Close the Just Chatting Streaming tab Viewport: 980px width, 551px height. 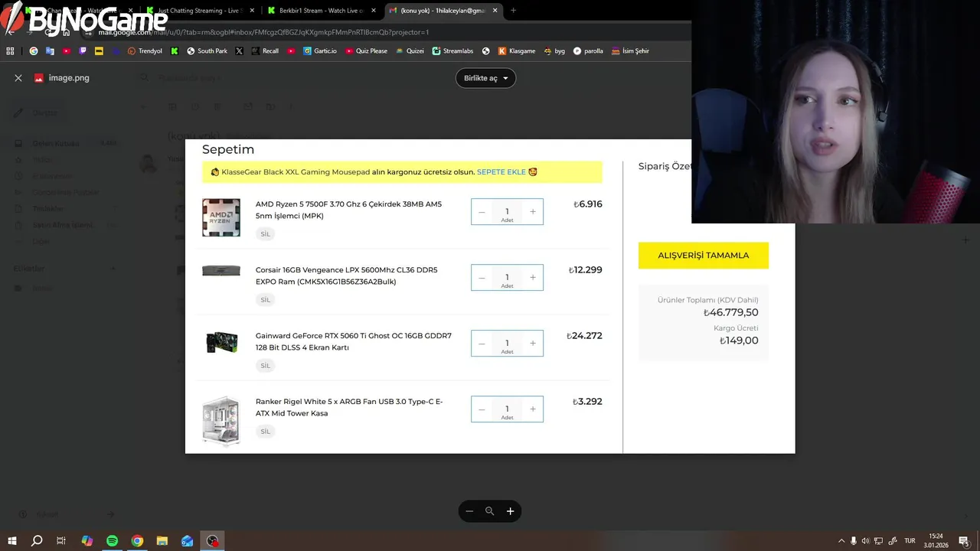coord(252,11)
